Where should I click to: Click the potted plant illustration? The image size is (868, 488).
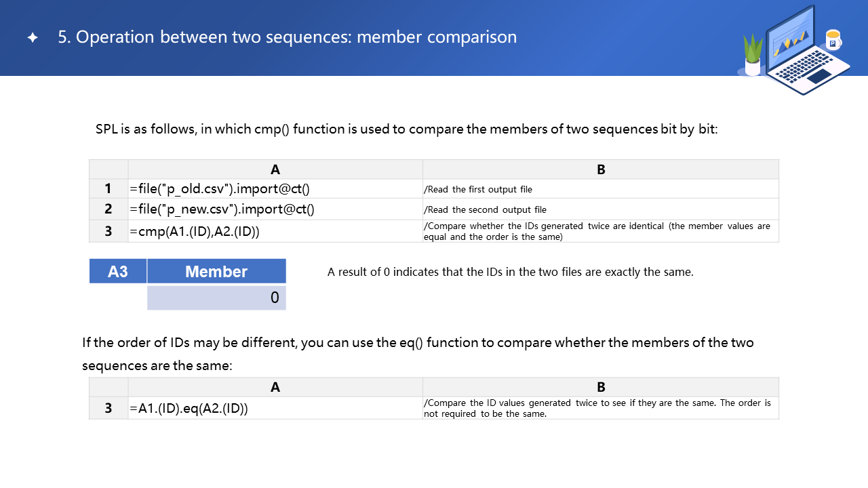pyautogui.click(x=753, y=56)
